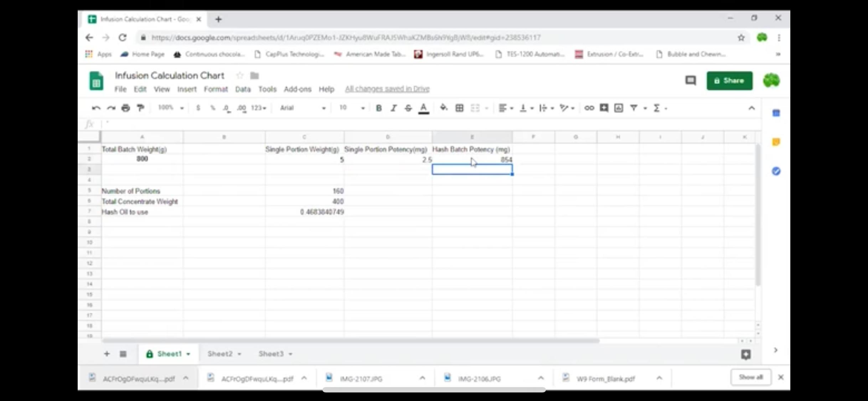Click the insert link icon

[589, 108]
